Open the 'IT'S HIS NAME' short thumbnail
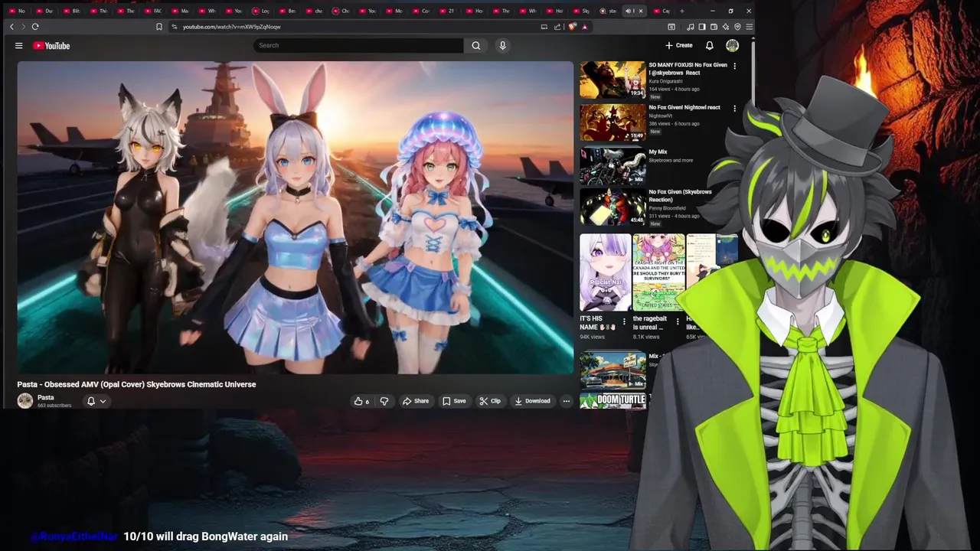The height and width of the screenshot is (551, 980). point(605,273)
